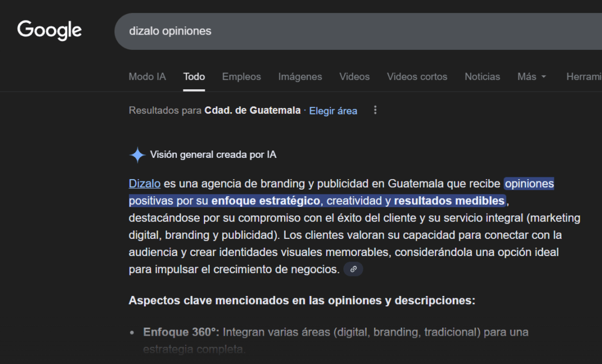Open the Videos cortos tab
Viewport: 602px width, 364px height.
coord(417,77)
